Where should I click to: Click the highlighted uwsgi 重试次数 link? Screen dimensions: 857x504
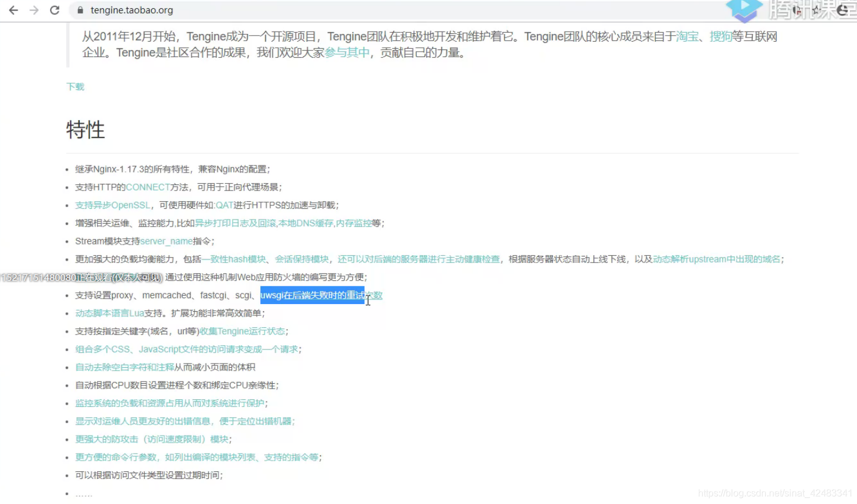[x=321, y=295]
